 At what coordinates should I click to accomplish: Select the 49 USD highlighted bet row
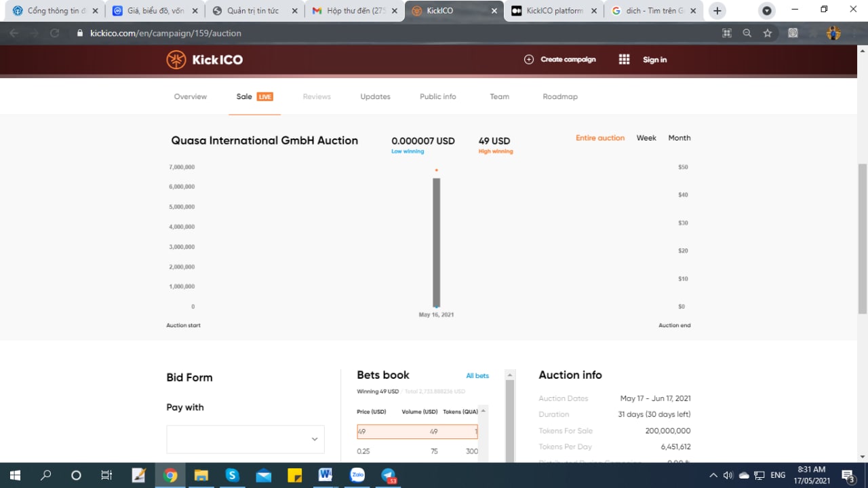pos(418,432)
